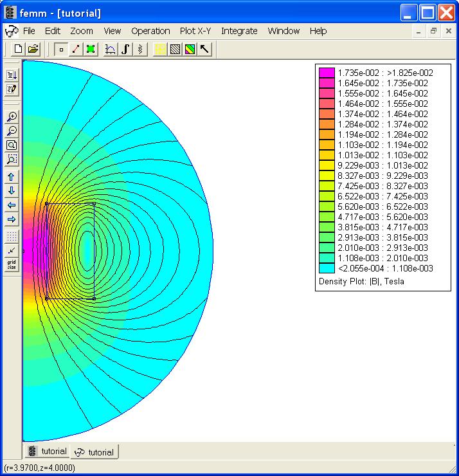
Task: Open the View menu
Action: [x=113, y=31]
